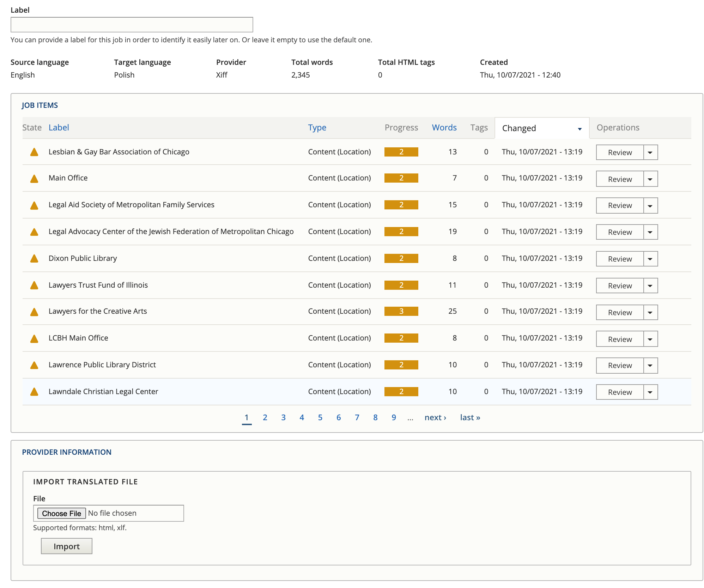Review the Lawrence Public Library District item

pyautogui.click(x=620, y=366)
